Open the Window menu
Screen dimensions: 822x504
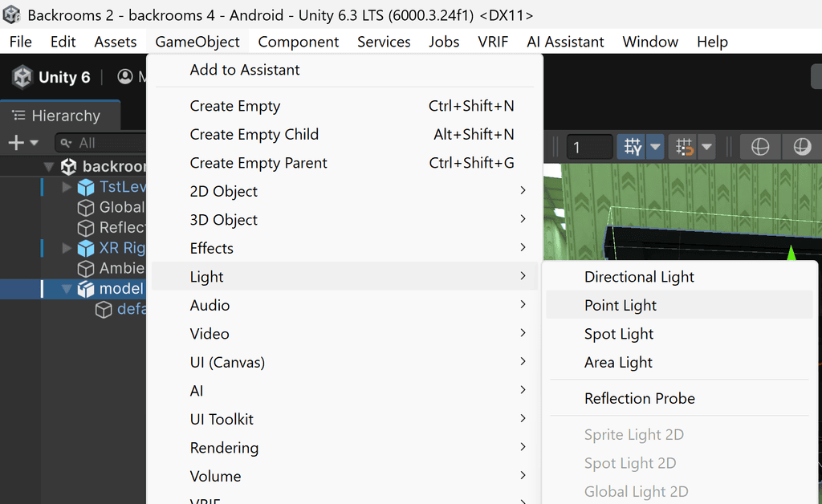[650, 42]
